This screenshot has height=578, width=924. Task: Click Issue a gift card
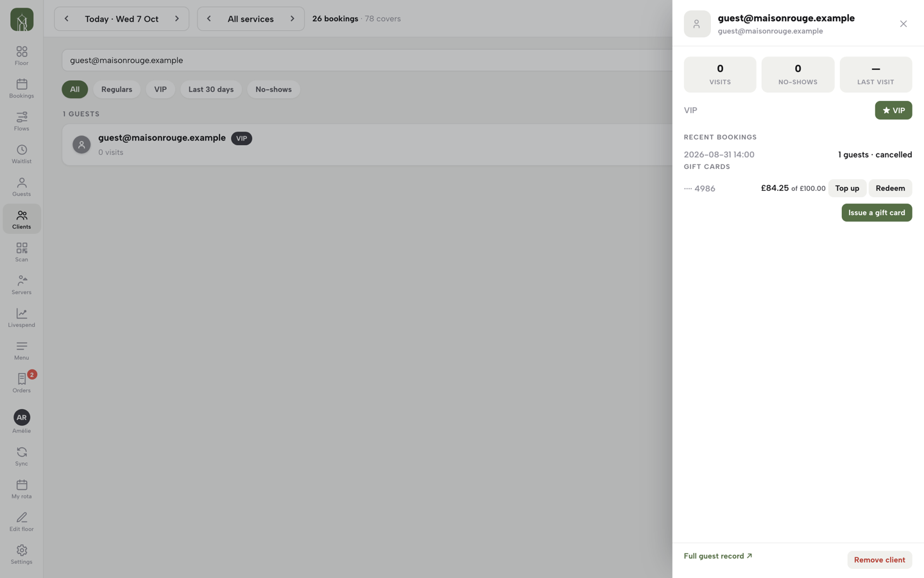point(877,213)
